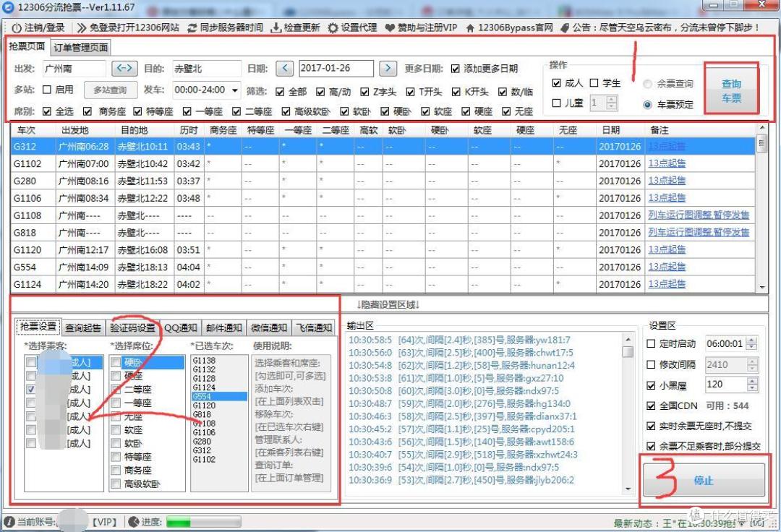The image size is (781, 532).
Task: Enable 学生 ticket checkbox
Action: 594,83
